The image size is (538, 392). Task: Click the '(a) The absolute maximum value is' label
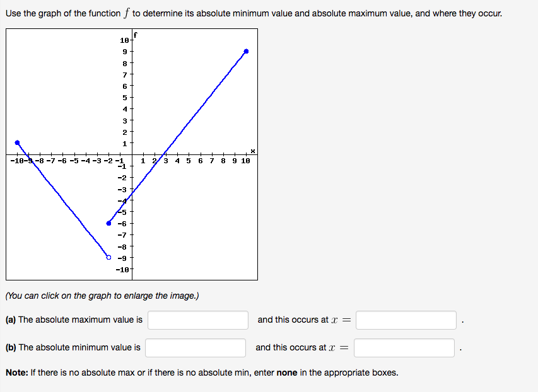click(x=74, y=320)
